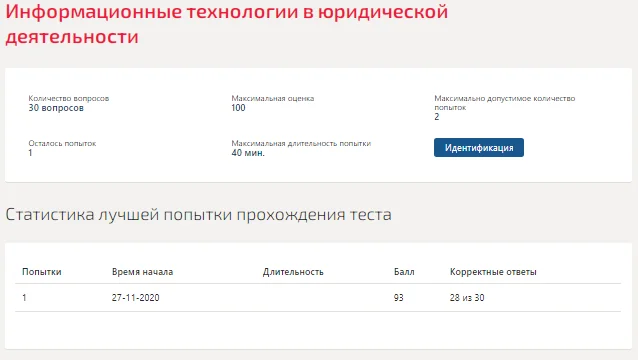Click the Длительность column header
The width and height of the screenshot is (638, 360).
(x=293, y=272)
